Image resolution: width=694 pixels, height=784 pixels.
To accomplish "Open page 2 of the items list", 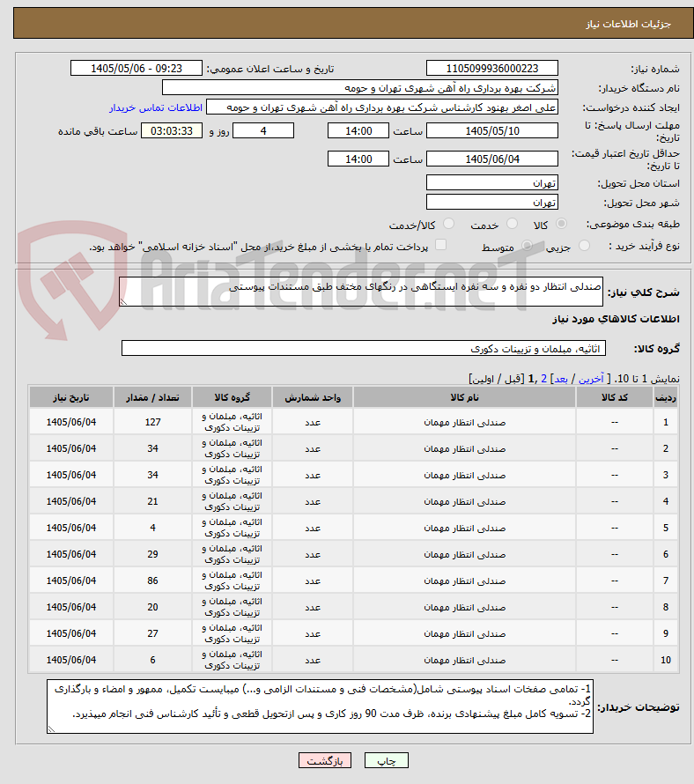I will (544, 379).
